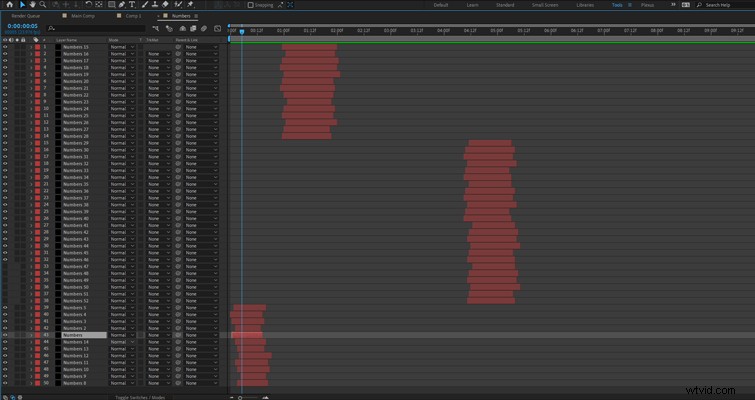Switch to the Render Queue tab
Screen dimensions: 755x400
26,16
